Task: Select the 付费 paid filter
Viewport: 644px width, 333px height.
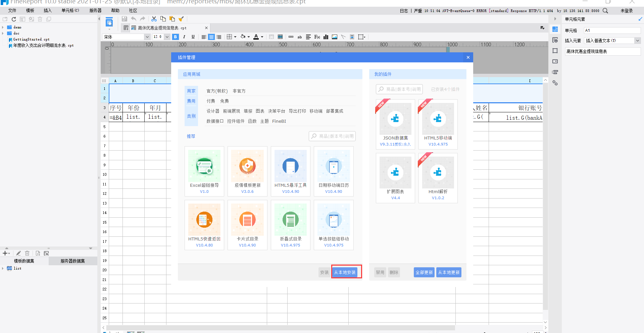Action: [211, 101]
